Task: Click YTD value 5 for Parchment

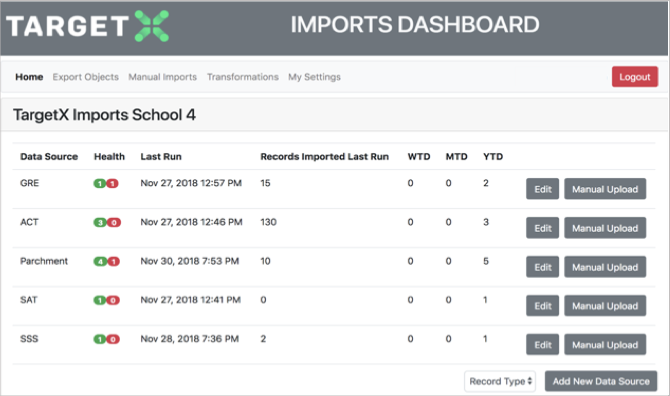Action: click(486, 261)
